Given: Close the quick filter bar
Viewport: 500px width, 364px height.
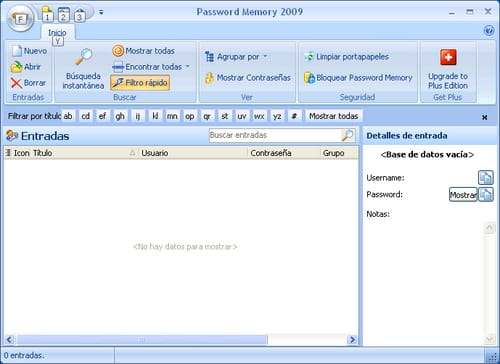Looking at the screenshot, I should click(x=485, y=117).
